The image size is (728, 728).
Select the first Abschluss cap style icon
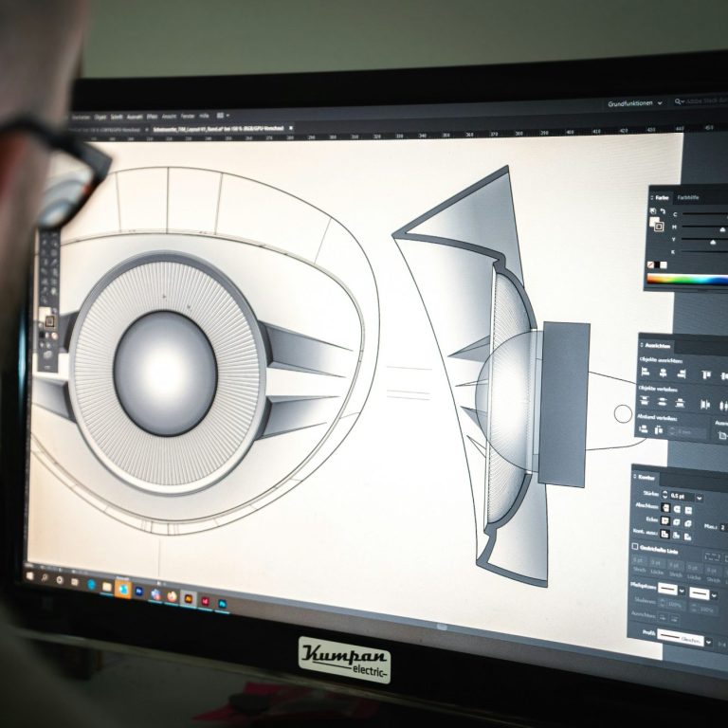tap(666, 508)
